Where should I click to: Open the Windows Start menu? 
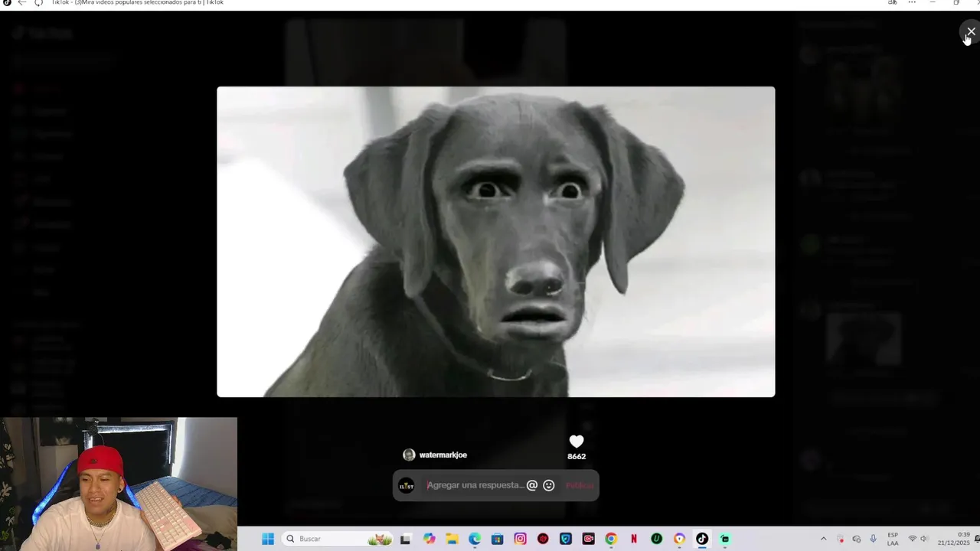point(268,539)
